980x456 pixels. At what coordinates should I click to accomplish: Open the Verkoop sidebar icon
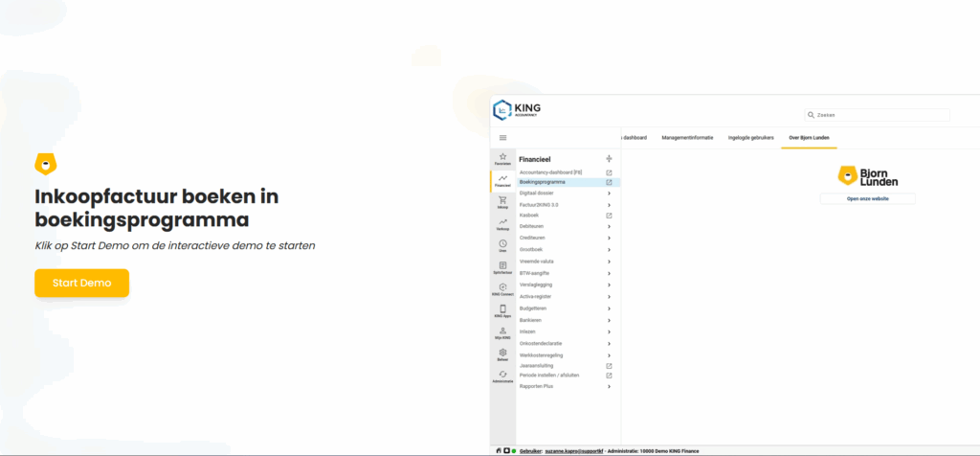pyautogui.click(x=502, y=224)
